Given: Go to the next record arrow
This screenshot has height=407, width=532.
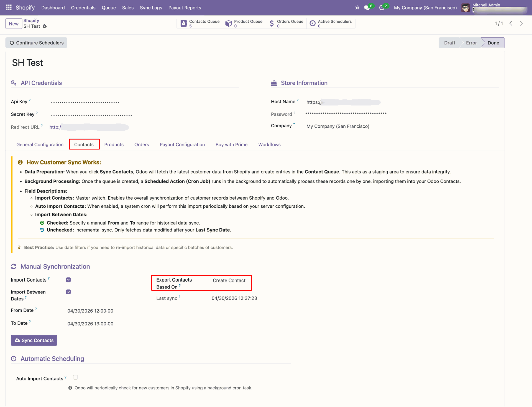Looking at the screenshot, I should [521, 24].
